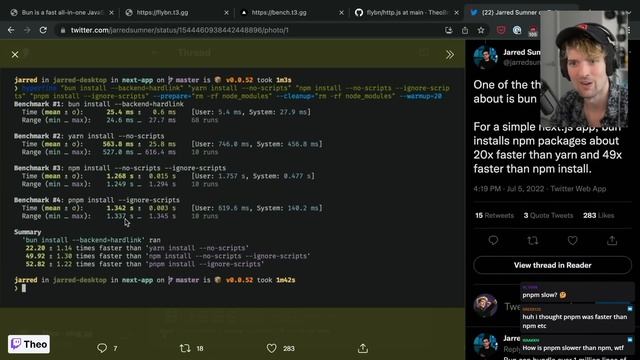Screen dimensions: 640x360
Task: Click the terminal benchmark screenshot image
Action: [232, 187]
